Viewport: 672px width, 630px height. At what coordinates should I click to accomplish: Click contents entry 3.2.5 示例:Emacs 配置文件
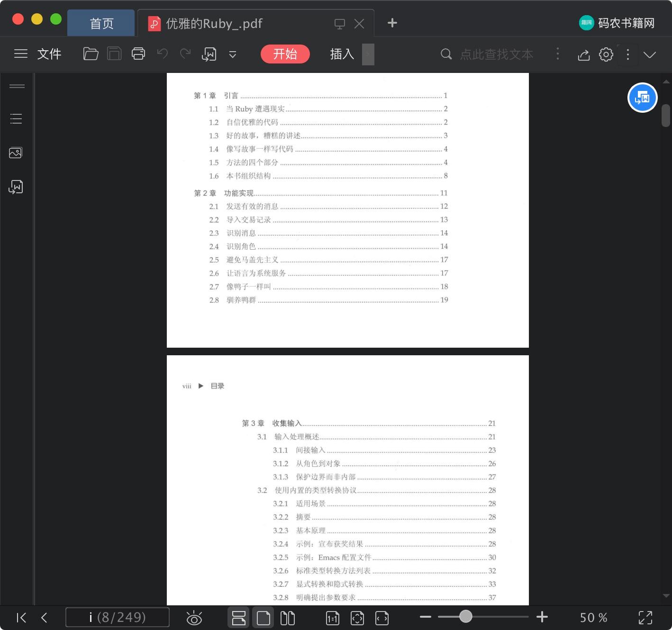[384, 558]
